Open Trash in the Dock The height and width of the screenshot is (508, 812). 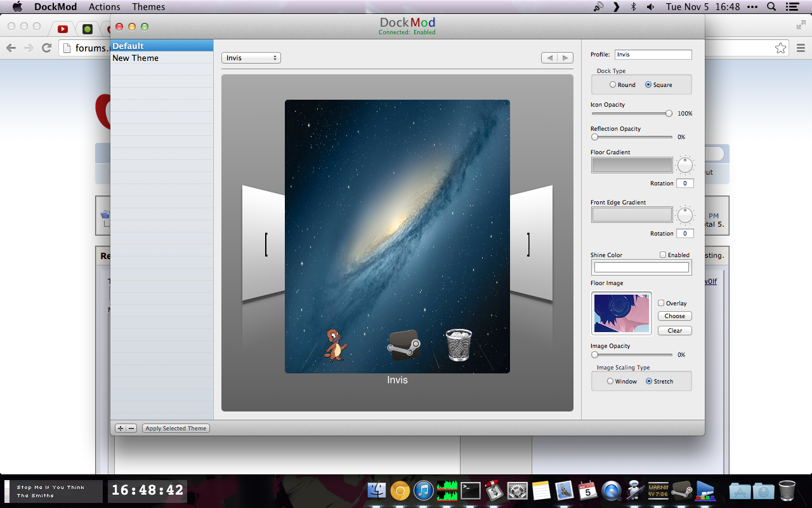click(x=787, y=491)
